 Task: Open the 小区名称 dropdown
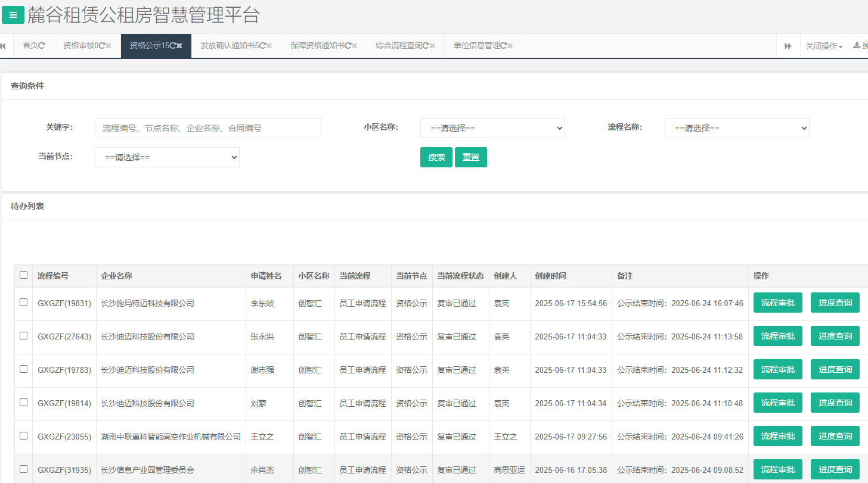pos(492,128)
